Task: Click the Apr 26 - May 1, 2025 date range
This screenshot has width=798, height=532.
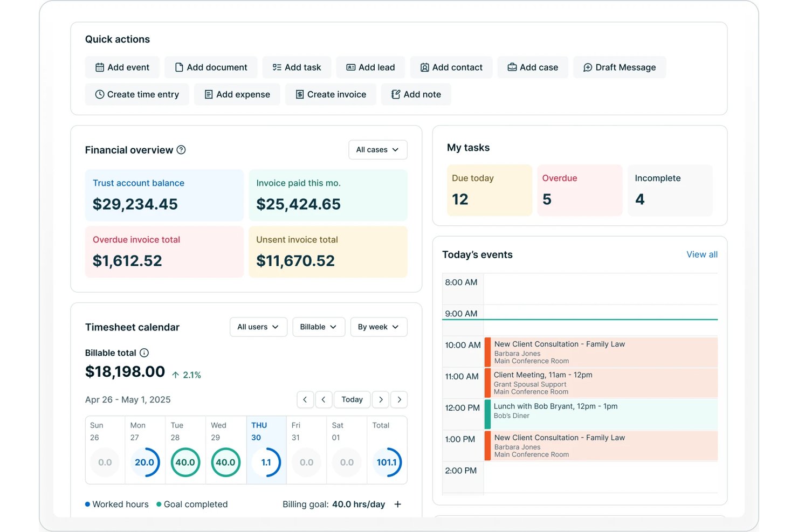Action: tap(128, 399)
